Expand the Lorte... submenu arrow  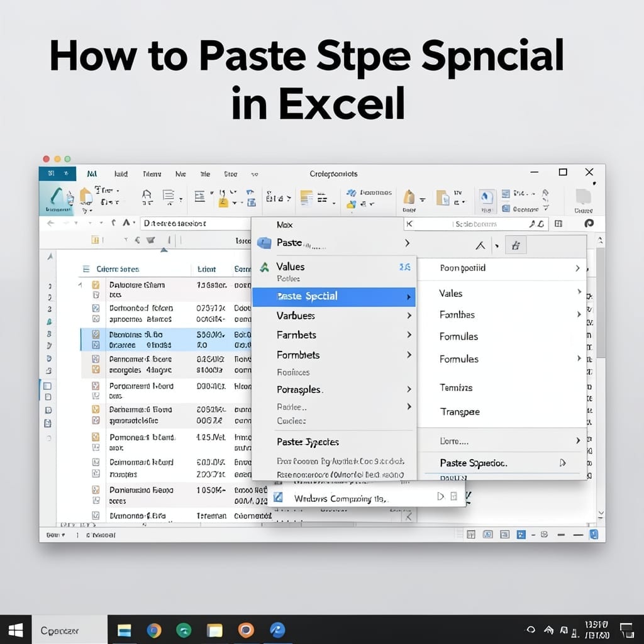pos(578,441)
